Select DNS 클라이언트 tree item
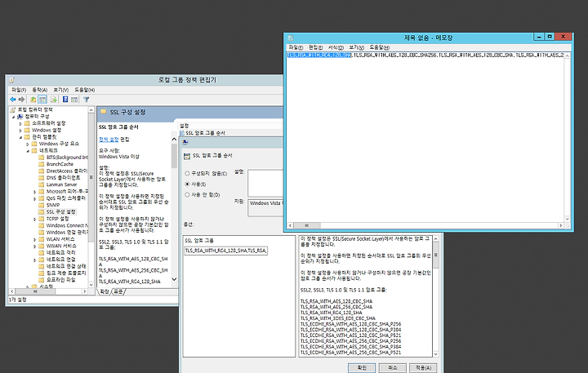The width and height of the screenshot is (588, 373). (63, 178)
